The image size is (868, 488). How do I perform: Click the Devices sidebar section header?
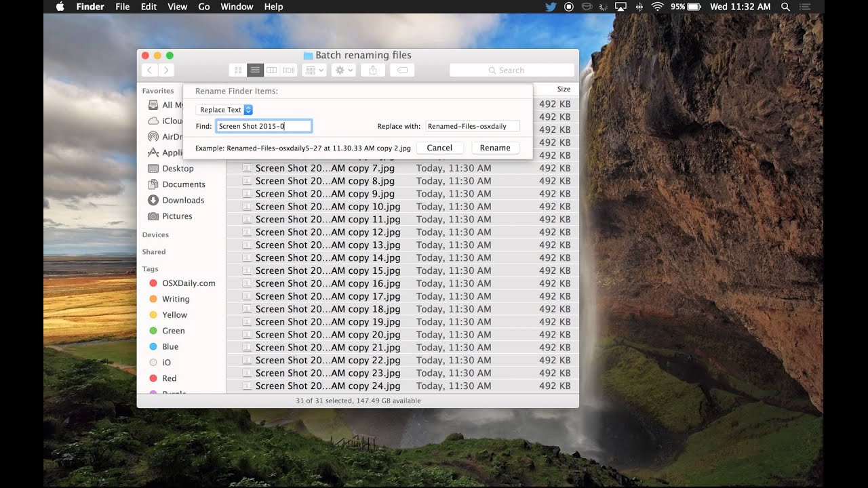coord(155,235)
